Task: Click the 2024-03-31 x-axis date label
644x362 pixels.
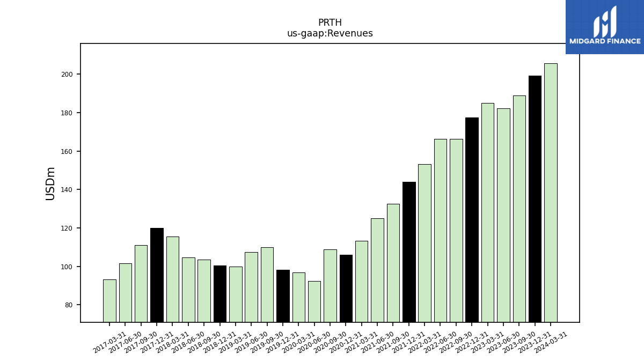Action: [x=551, y=342]
